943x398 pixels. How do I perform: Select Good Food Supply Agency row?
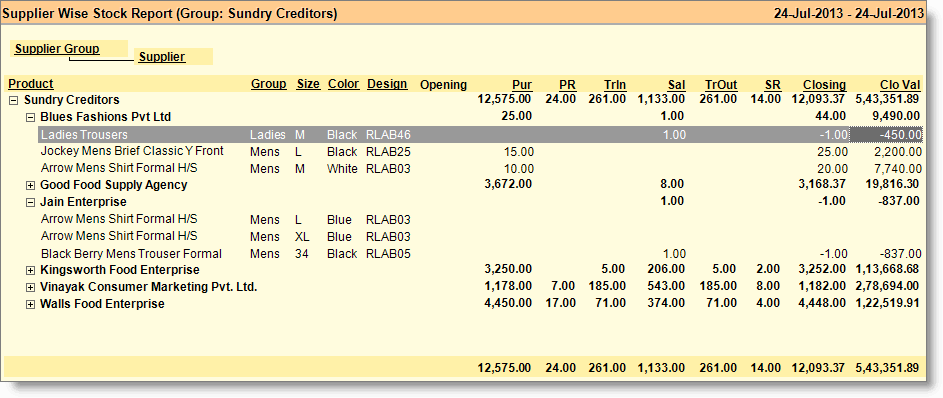point(114,185)
